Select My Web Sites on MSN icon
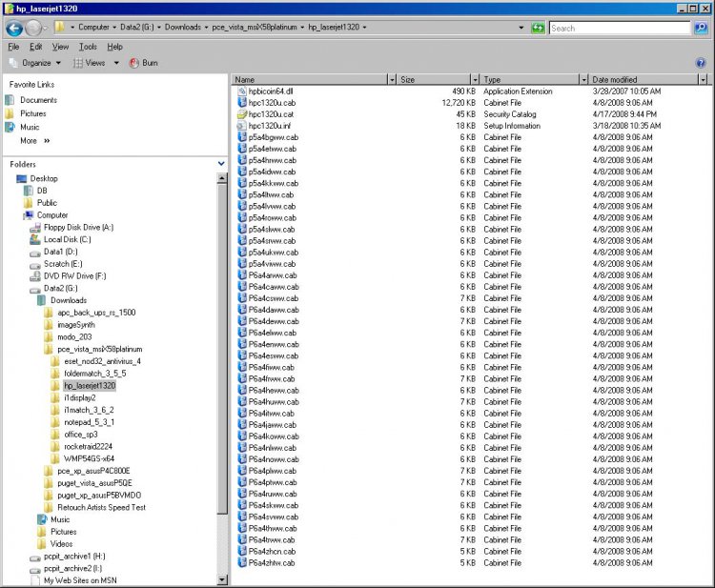Image resolution: width=715 pixels, height=588 pixels. (35, 580)
